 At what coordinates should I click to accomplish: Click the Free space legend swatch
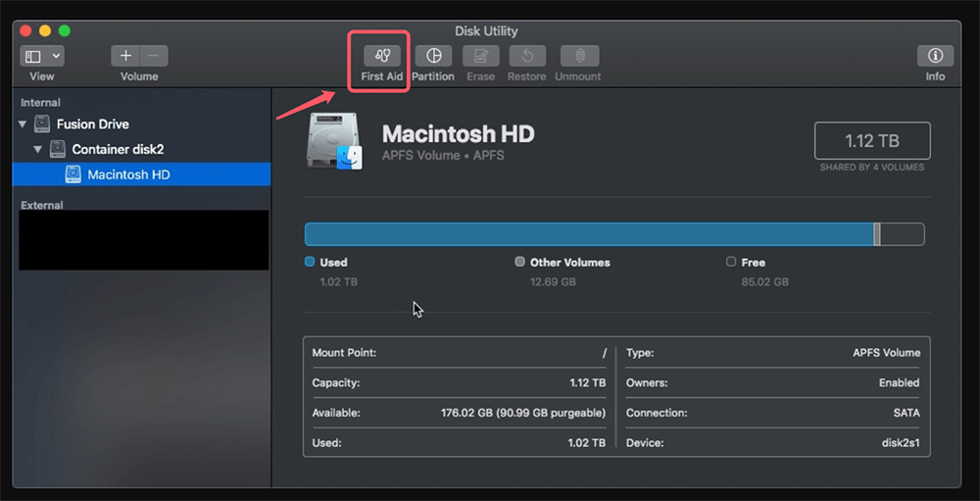pyautogui.click(x=731, y=262)
